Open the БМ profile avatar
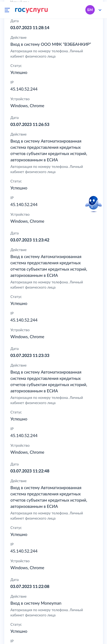This screenshot has width=107, height=644. pos(90,10)
